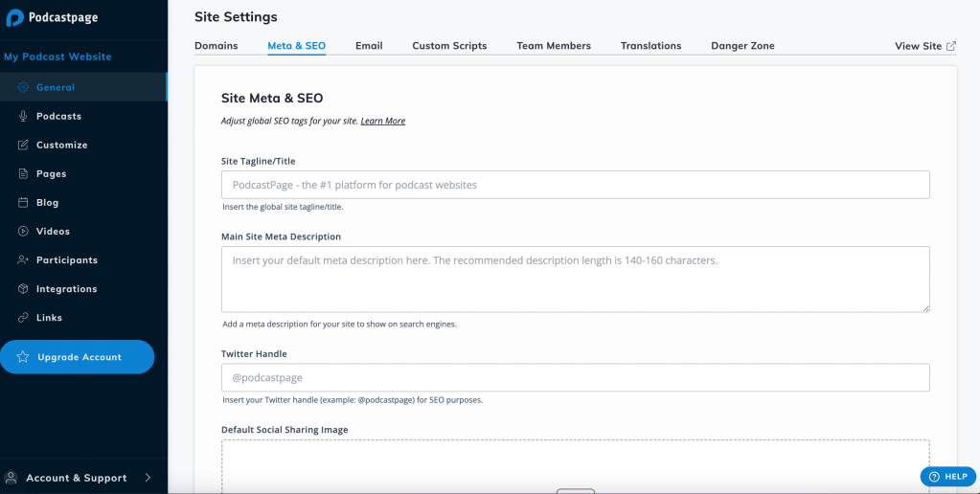Click the Default Social Sharing Image upload area
980x494 pixels.
(575, 466)
